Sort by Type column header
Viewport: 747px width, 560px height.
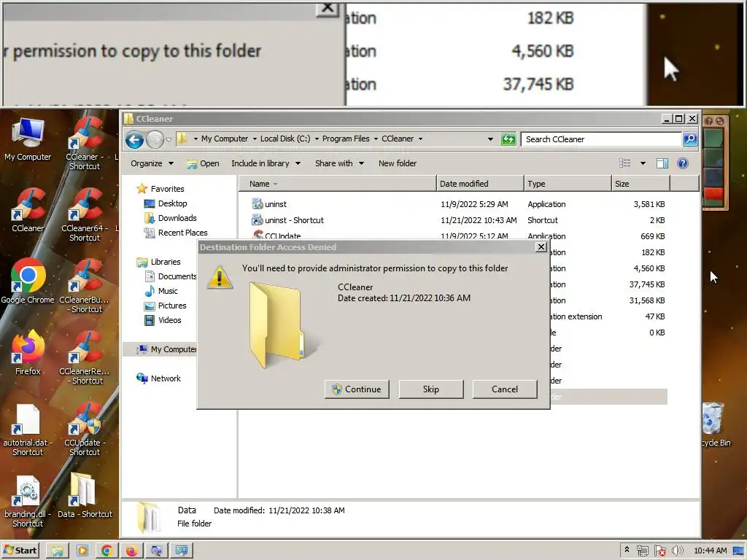[568, 184]
